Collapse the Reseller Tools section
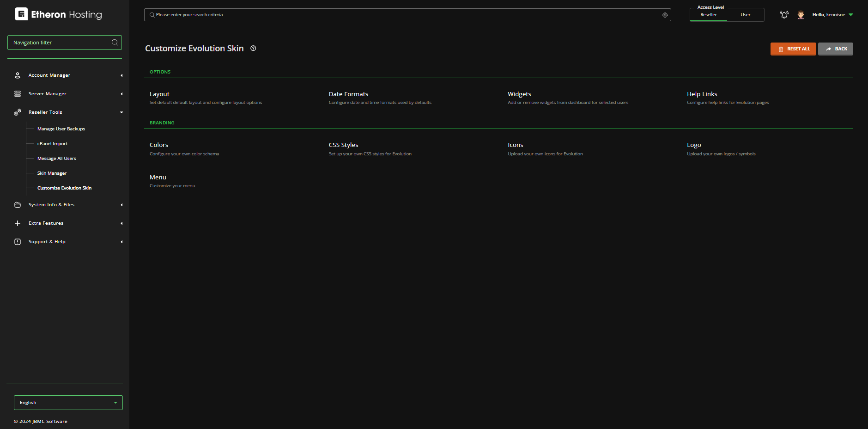The height and width of the screenshot is (429, 868). point(121,112)
